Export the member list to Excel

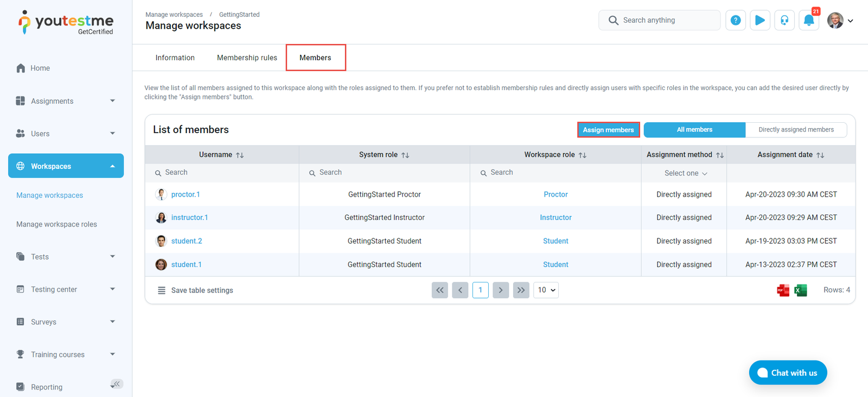(x=801, y=291)
